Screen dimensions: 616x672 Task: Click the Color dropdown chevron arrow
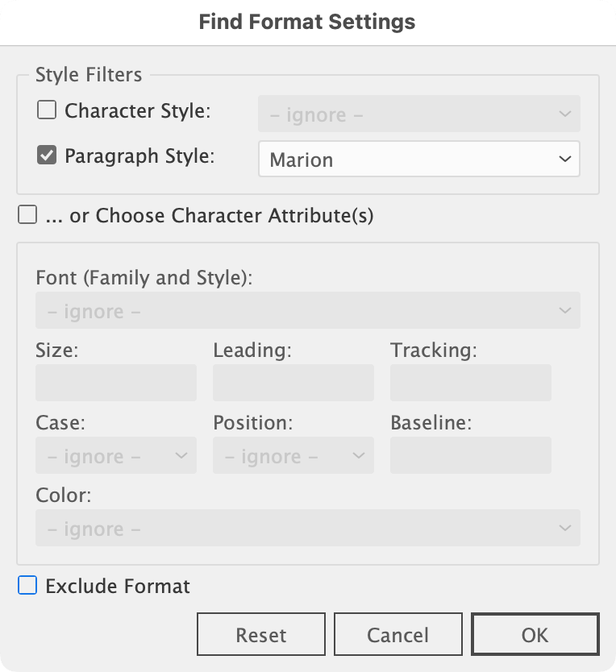(x=564, y=529)
